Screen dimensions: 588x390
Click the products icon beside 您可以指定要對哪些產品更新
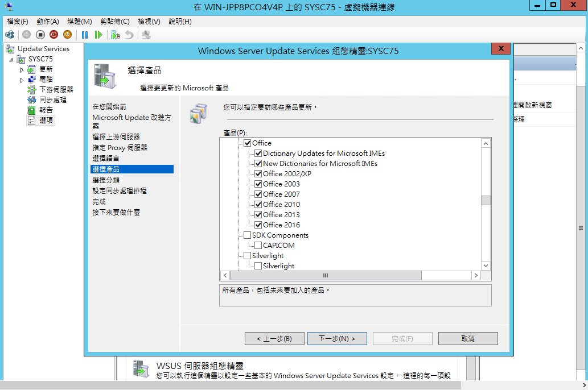coord(199,114)
